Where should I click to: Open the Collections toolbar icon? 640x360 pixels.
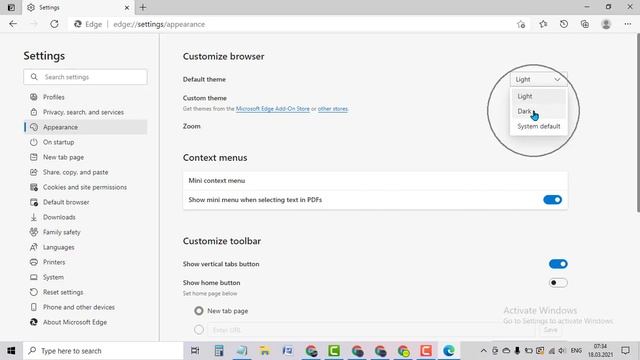pos(584,24)
